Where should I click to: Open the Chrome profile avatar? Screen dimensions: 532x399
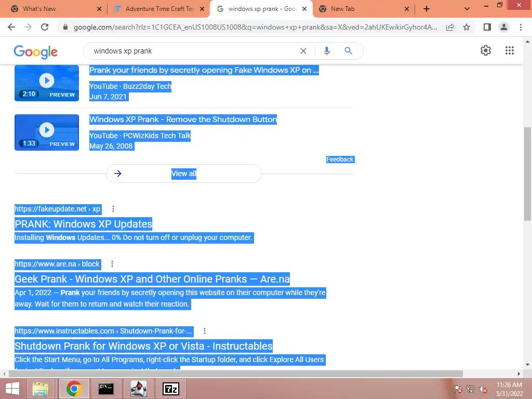pyautogui.click(x=504, y=27)
